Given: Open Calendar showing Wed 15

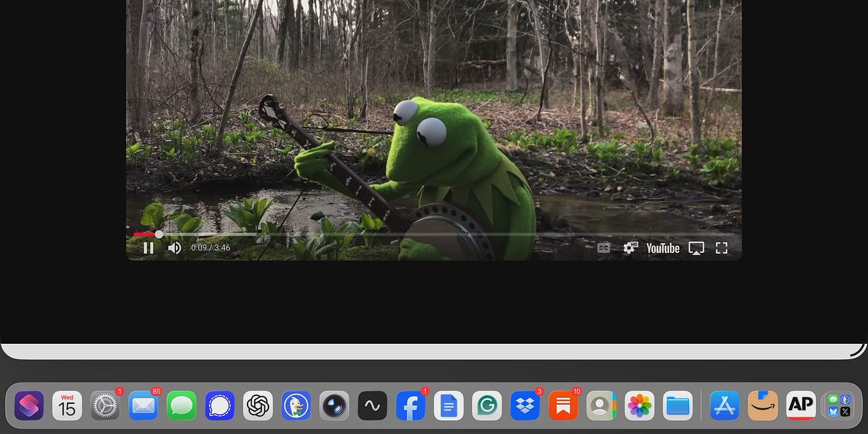Looking at the screenshot, I should coord(67,405).
